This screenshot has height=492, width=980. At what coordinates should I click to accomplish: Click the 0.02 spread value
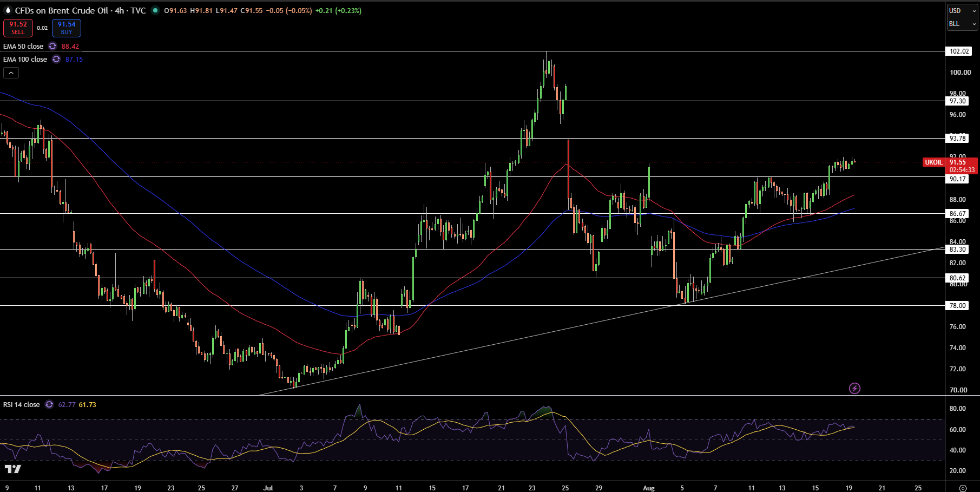click(42, 28)
